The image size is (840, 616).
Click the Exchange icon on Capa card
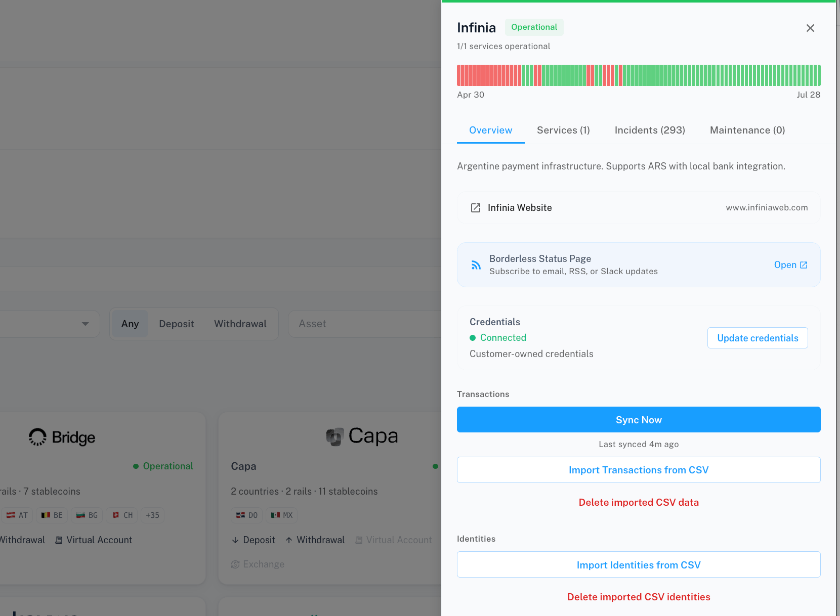[x=235, y=564]
